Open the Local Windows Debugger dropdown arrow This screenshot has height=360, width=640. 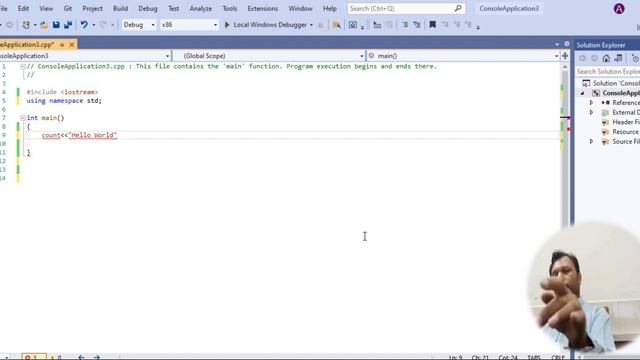click(311, 25)
